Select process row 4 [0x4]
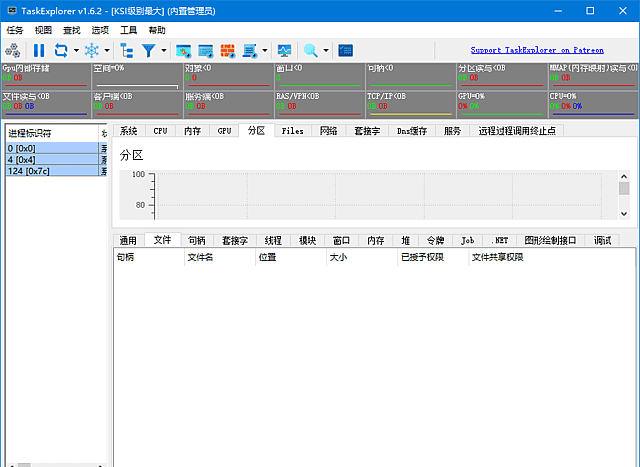Screen dimensions: 640x467 click(x=57, y=160)
